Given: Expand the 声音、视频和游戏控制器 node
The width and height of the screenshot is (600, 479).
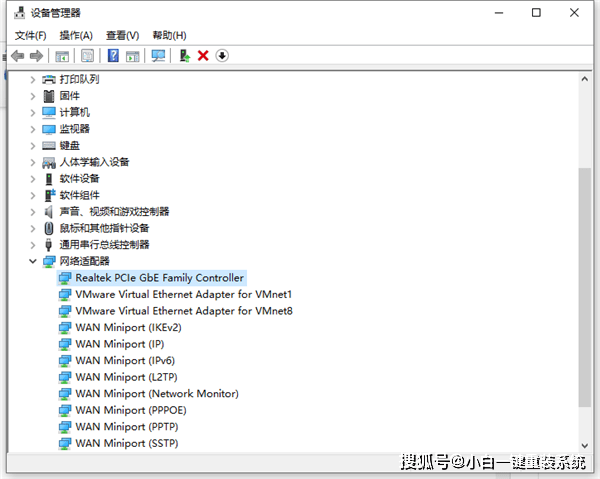Looking at the screenshot, I should (33, 212).
